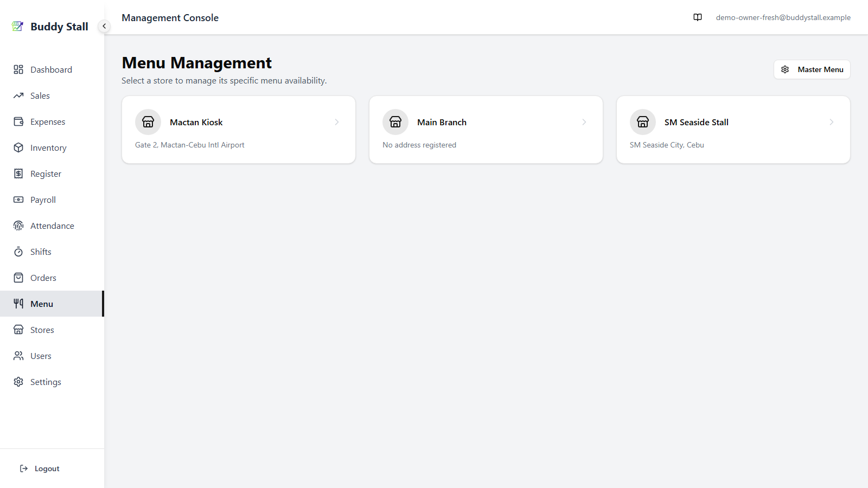868x488 pixels.
Task: Navigate to Stores in the sidebar
Action: click(x=52, y=330)
